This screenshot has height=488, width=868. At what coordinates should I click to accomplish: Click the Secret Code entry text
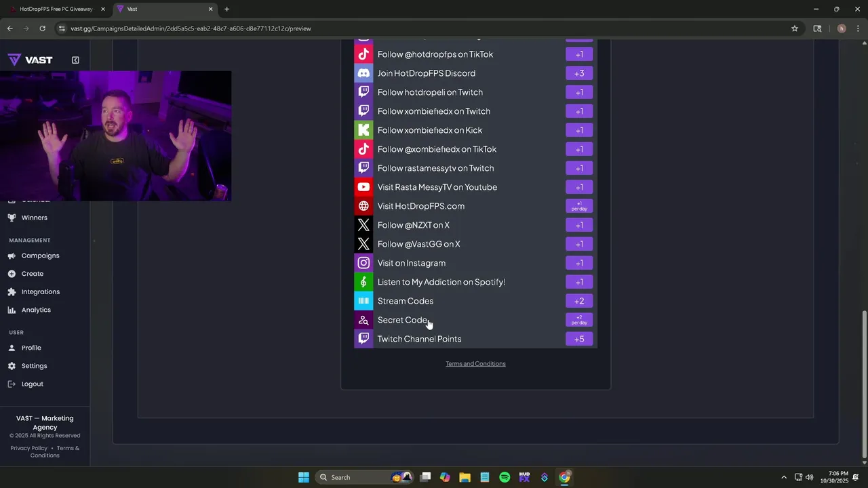pos(403,320)
